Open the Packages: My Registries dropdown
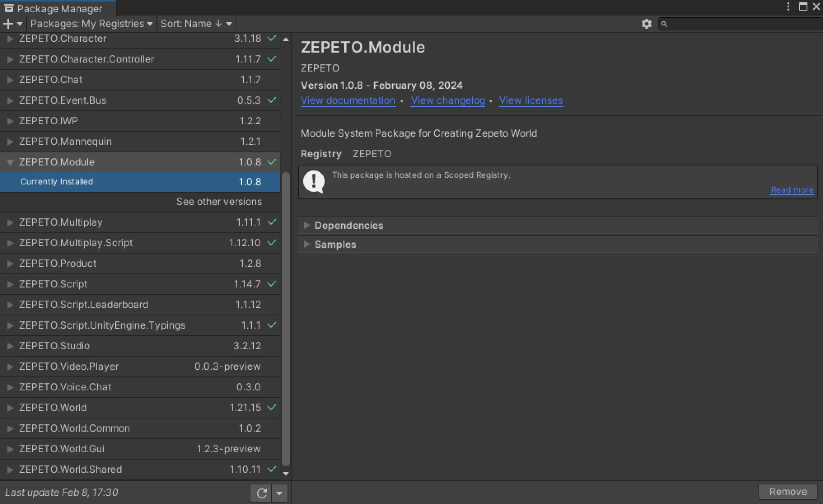The image size is (823, 504). pyautogui.click(x=92, y=24)
